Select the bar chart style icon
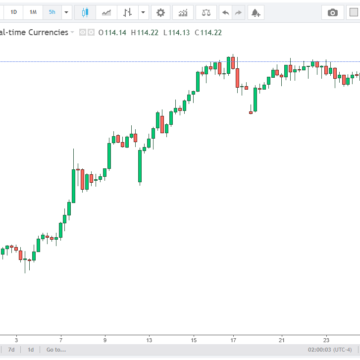This screenshot has height=360, width=360. click(x=127, y=13)
